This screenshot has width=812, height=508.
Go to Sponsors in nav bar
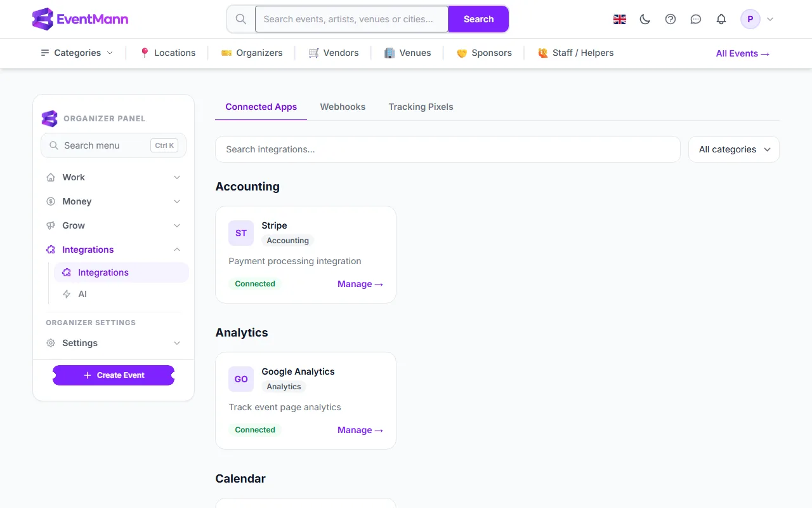[484, 53]
